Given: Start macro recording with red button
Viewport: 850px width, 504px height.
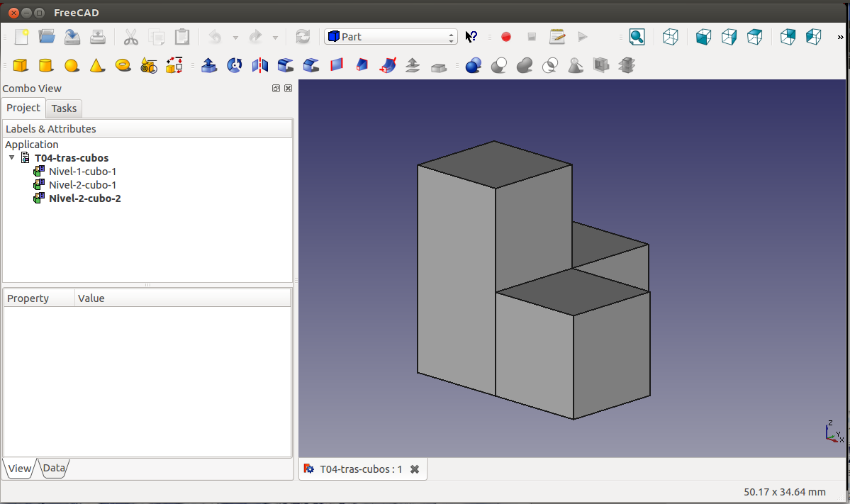Looking at the screenshot, I should click(x=506, y=37).
